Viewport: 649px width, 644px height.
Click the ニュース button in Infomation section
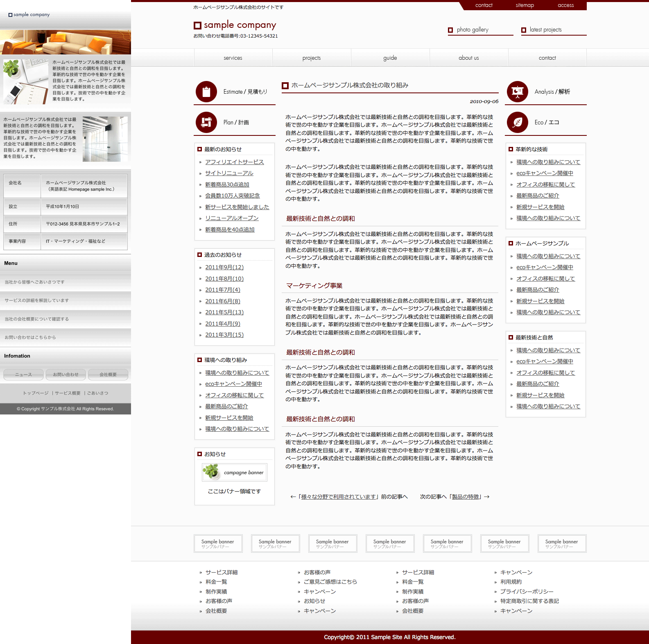23,374
